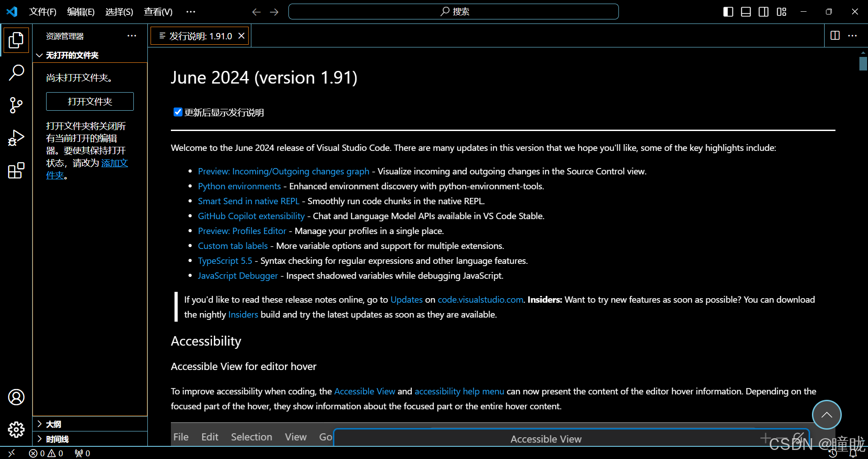Open hidden menu items via title ellipsis
The image size is (868, 459).
(191, 12)
